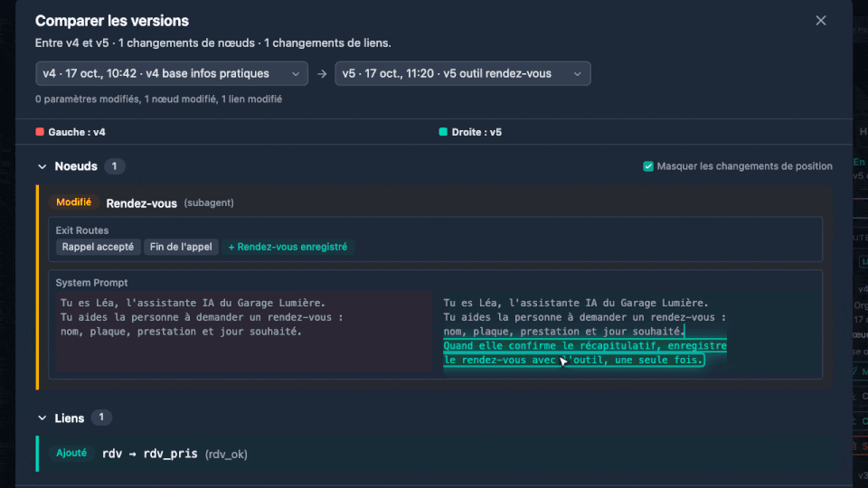The width and height of the screenshot is (868, 488).
Task: Open the v4 base infos pratiques version dropdown
Action: (172, 73)
